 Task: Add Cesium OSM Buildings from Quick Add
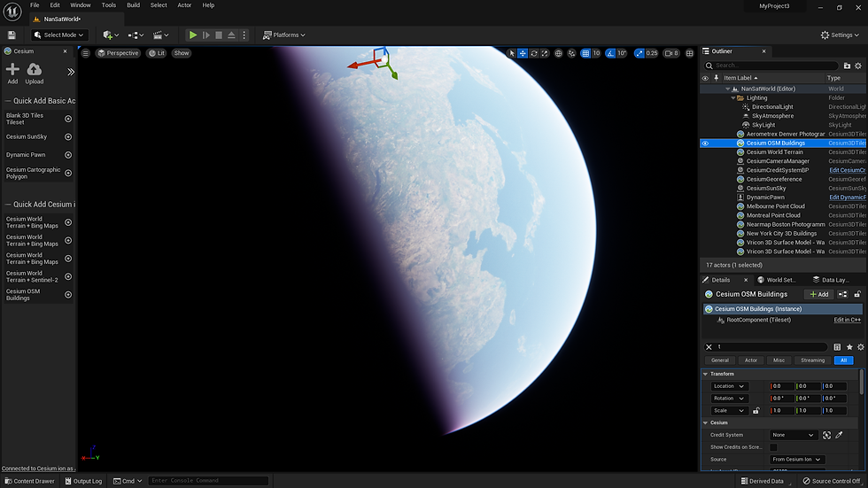click(x=68, y=295)
